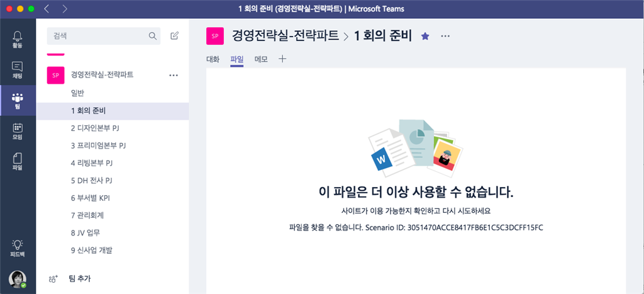Click the 검색 search field
The width and height of the screenshot is (644, 294).
pyautogui.click(x=104, y=36)
